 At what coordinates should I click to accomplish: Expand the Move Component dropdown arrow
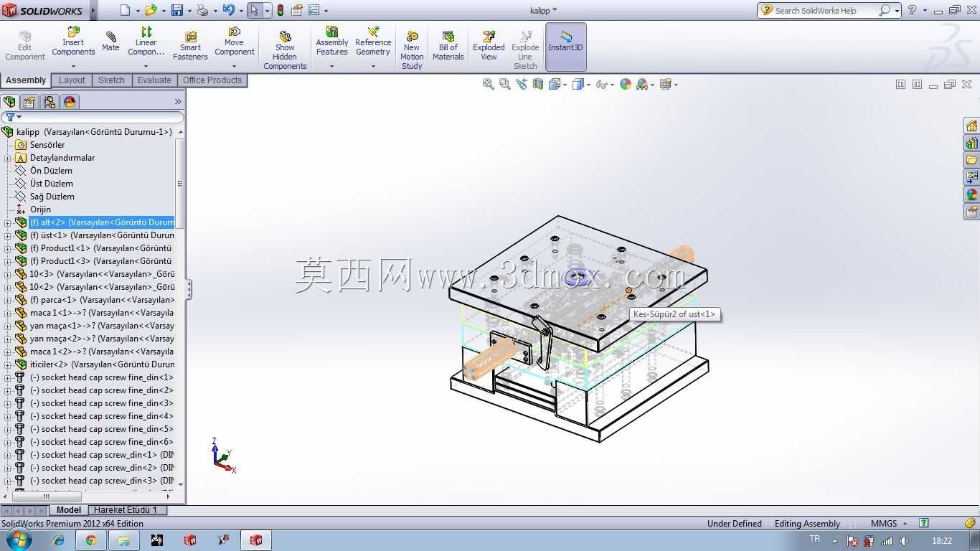tap(235, 67)
